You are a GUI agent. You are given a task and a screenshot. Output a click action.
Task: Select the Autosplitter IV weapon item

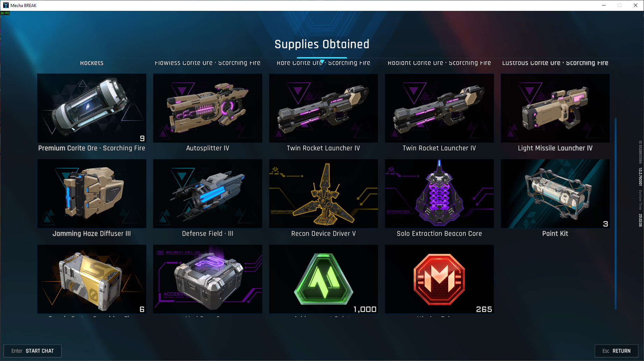[208, 108]
